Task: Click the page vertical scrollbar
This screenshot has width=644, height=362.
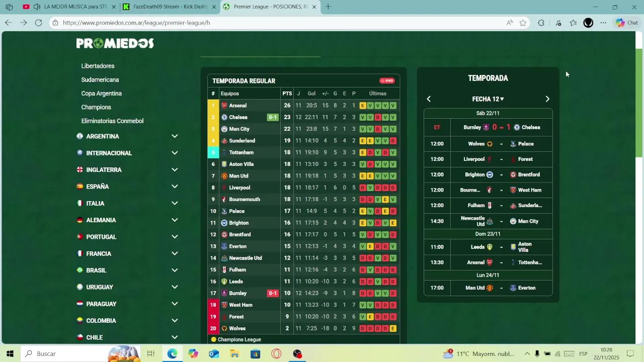Action: [639, 103]
